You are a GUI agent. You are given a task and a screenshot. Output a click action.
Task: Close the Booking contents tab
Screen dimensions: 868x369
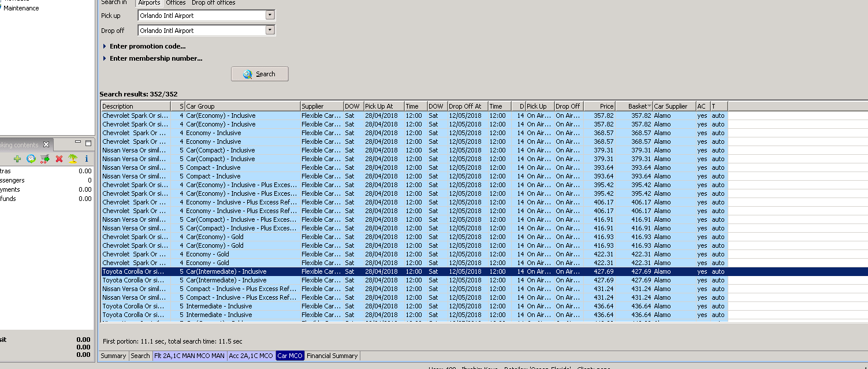pos(46,144)
